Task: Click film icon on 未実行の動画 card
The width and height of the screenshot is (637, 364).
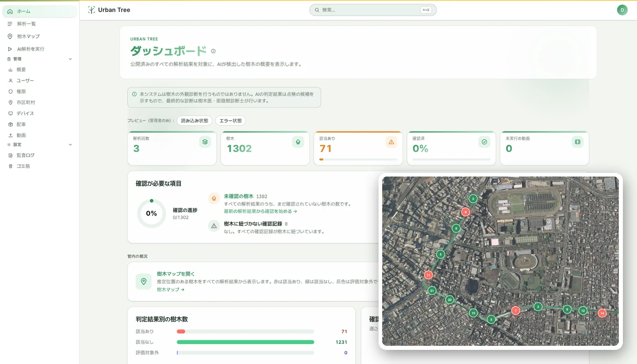Action: click(577, 142)
